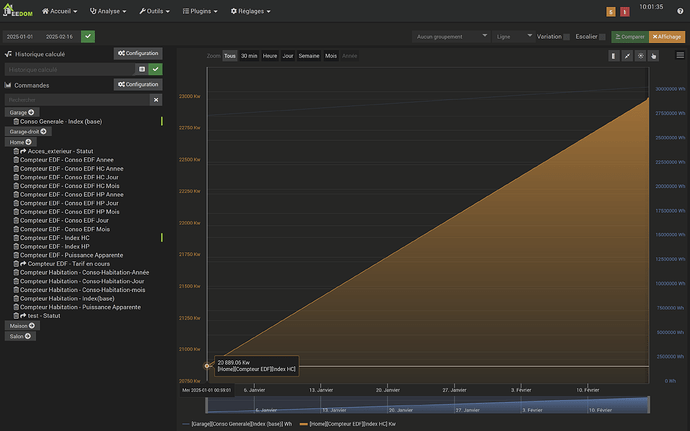Clear the command search with X
This screenshot has width=690, height=431.
tap(156, 100)
